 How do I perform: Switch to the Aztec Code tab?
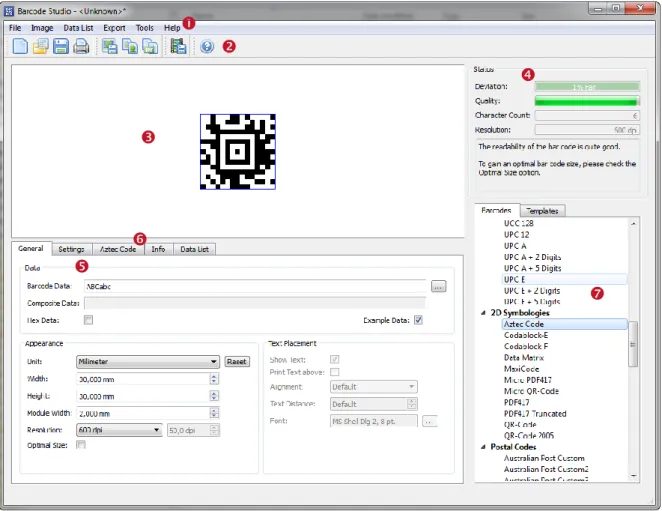tap(118, 249)
